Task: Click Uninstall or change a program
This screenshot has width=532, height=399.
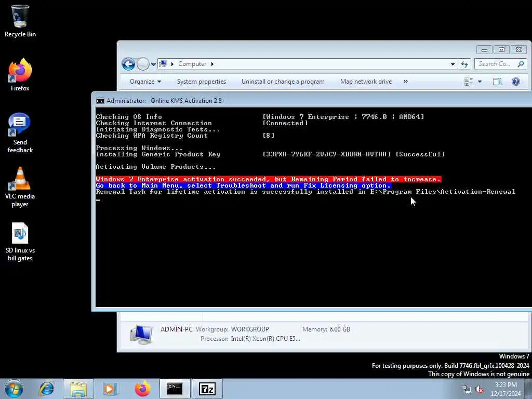Action: (283, 82)
